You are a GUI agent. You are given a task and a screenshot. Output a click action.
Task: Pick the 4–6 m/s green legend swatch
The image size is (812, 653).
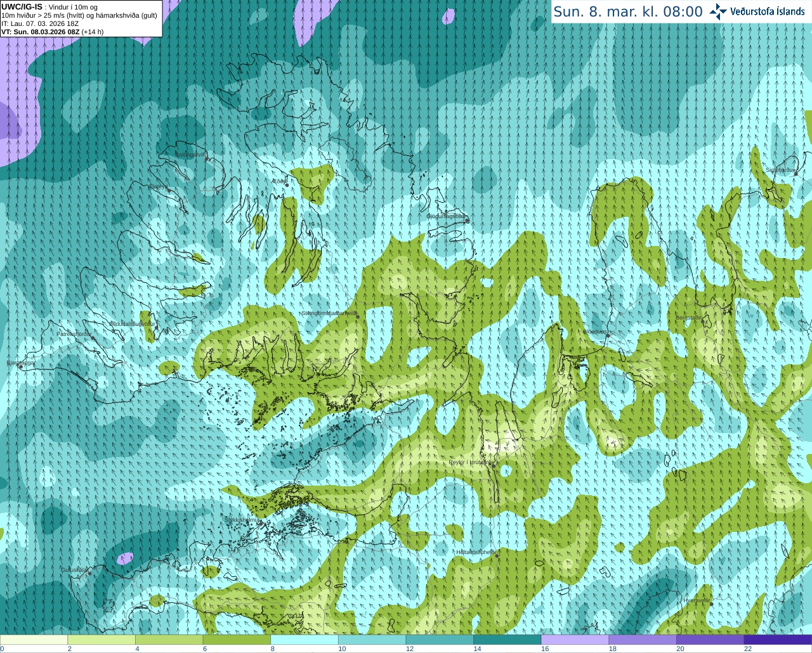[x=169, y=640]
